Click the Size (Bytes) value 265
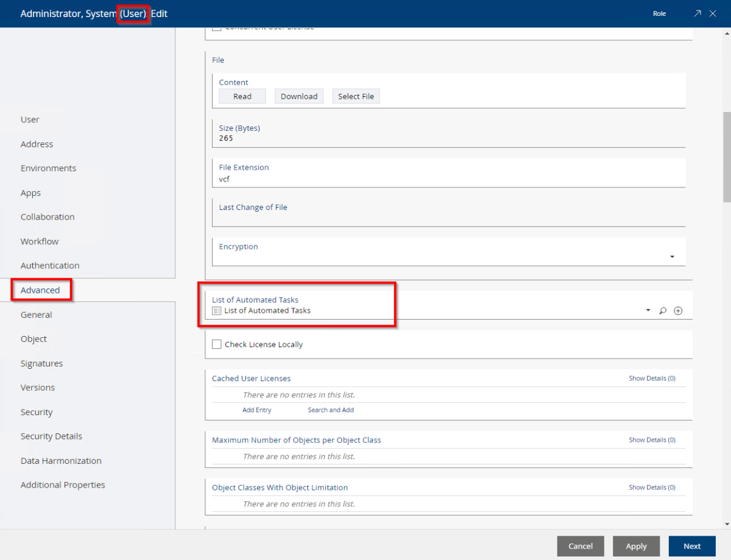The image size is (731, 560). 226,138
